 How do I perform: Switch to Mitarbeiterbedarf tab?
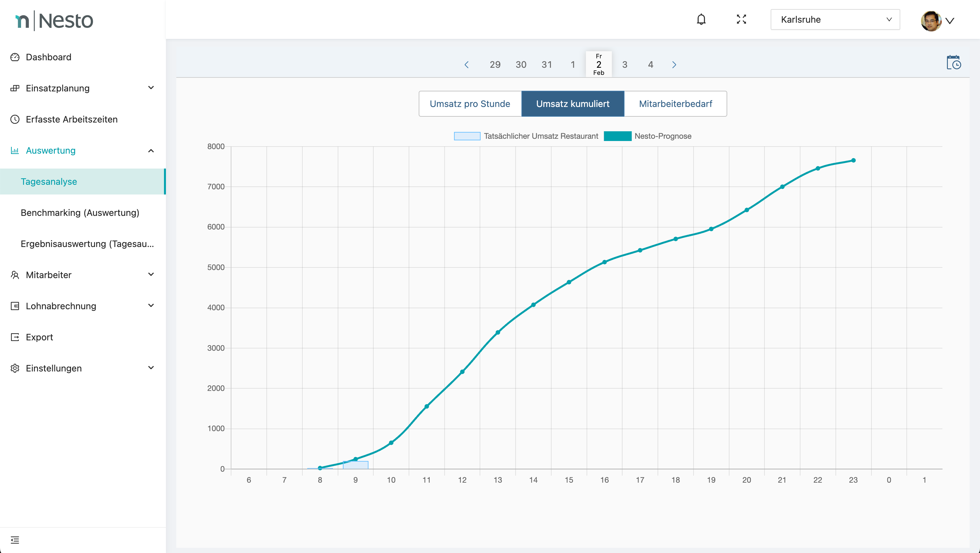pyautogui.click(x=675, y=104)
